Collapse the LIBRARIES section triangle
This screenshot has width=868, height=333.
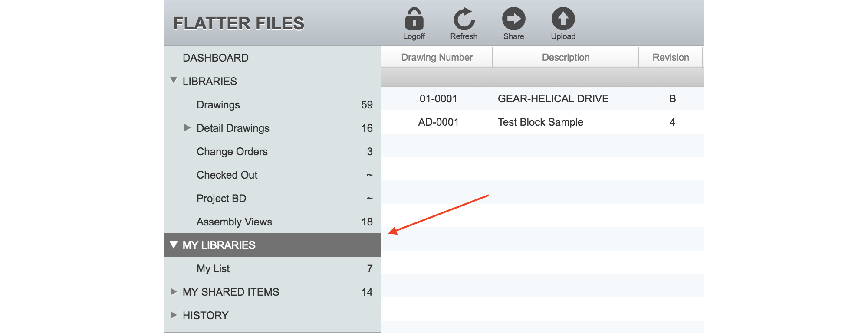pyautogui.click(x=174, y=81)
